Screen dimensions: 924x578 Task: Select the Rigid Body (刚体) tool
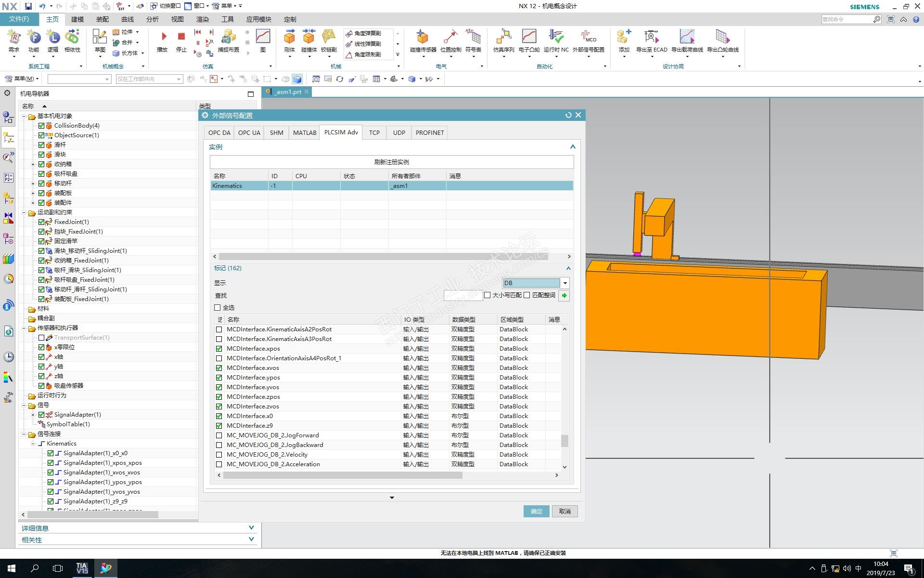pos(289,38)
